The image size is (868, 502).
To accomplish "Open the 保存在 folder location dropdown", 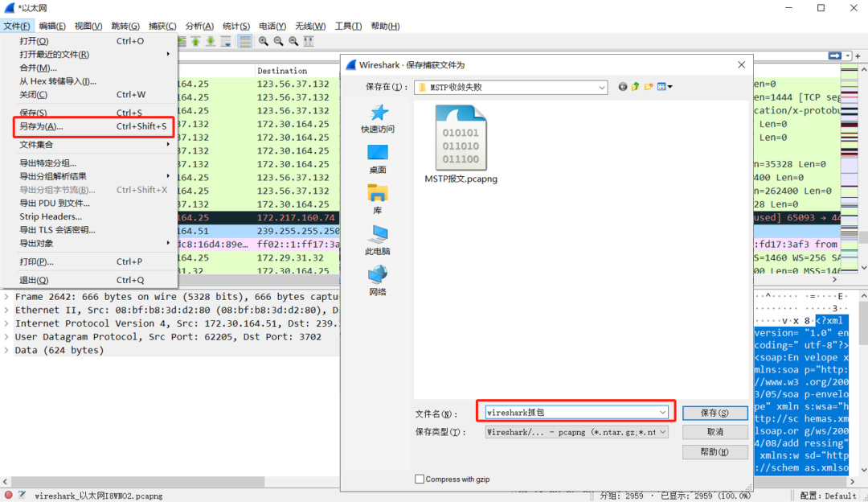I will pos(601,88).
